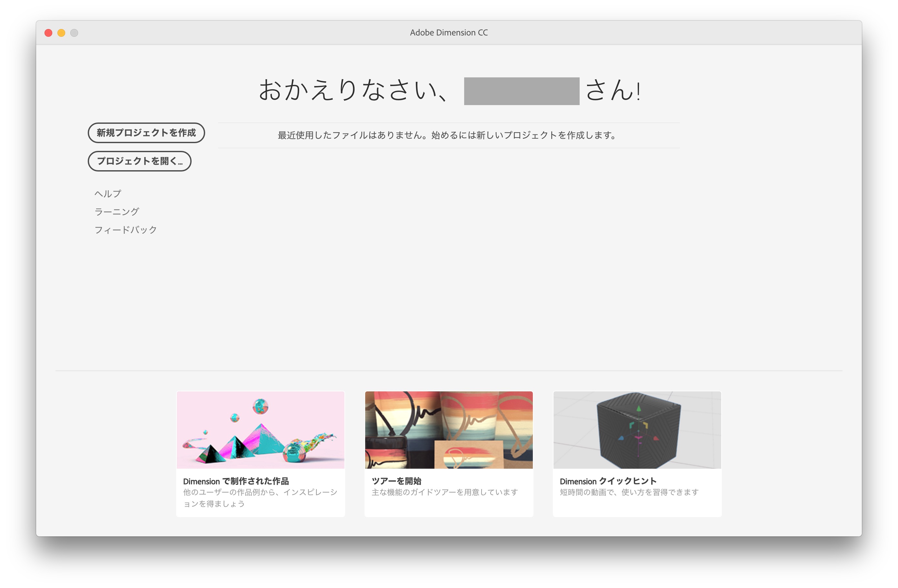Click the 他のユーザーの作品例から description text
Image resolution: width=898 pixels, height=588 pixels.
260,498
